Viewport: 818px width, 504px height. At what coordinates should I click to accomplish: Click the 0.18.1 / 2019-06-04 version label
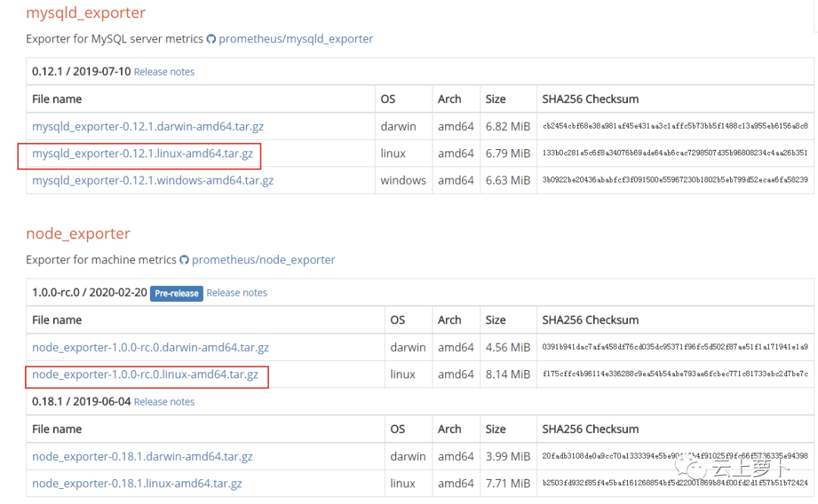point(81,401)
